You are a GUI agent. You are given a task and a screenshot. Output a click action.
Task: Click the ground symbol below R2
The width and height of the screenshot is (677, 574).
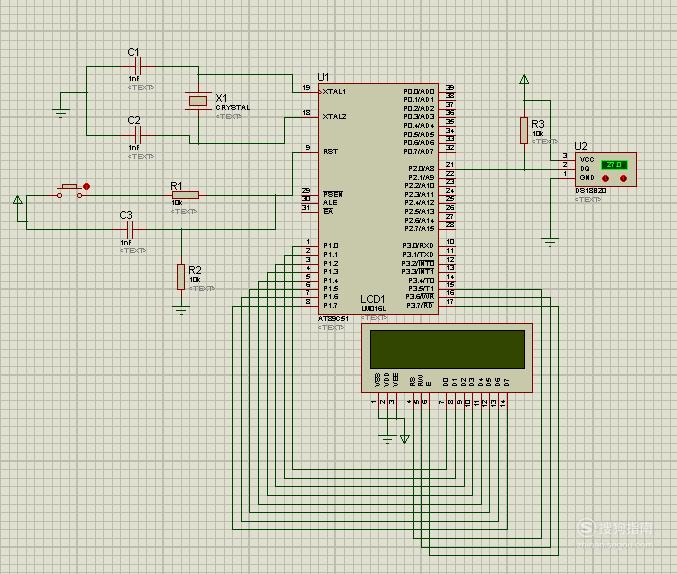pyautogui.click(x=181, y=310)
